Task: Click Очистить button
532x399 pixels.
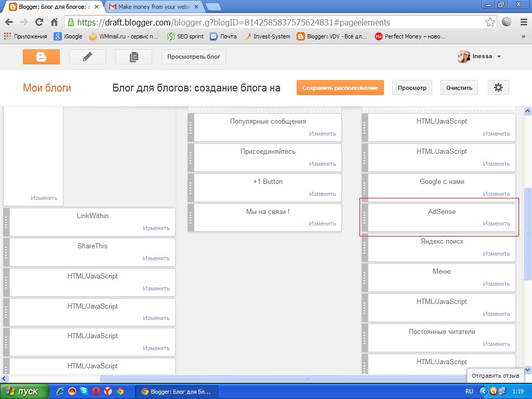Action: click(459, 87)
